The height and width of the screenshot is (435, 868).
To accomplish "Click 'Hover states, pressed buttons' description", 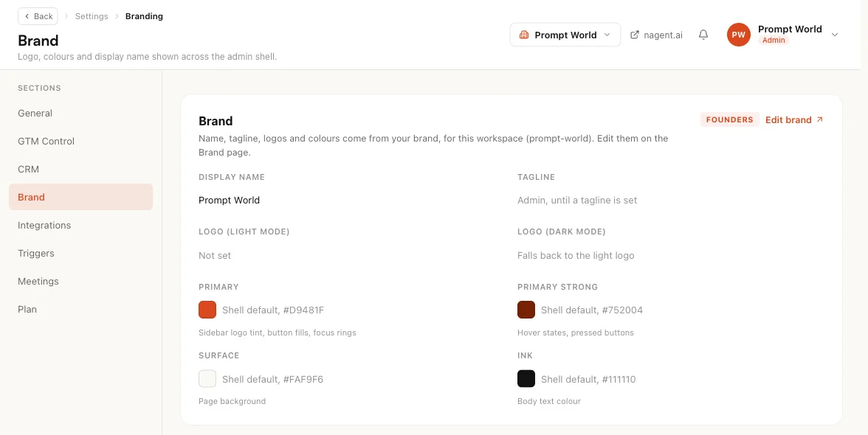I will click(576, 333).
